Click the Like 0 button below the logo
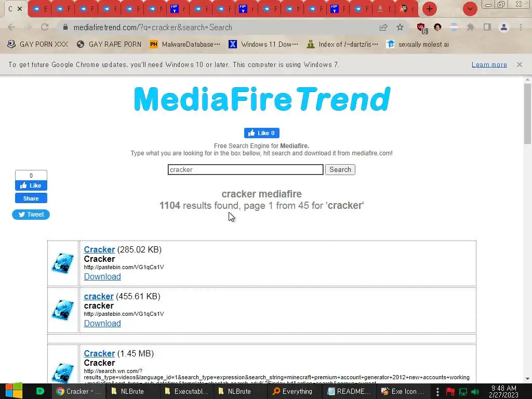Screen dimensions: 532x399 click(x=262, y=133)
